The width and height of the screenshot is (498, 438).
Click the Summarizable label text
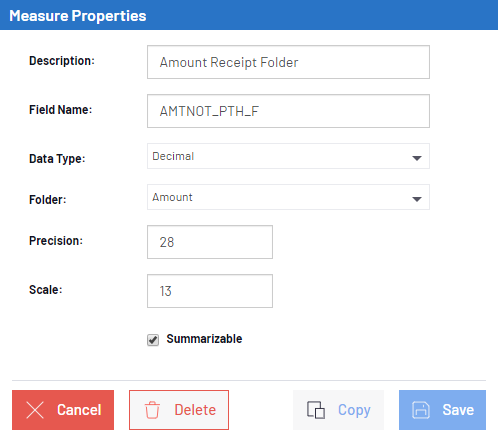coord(204,339)
